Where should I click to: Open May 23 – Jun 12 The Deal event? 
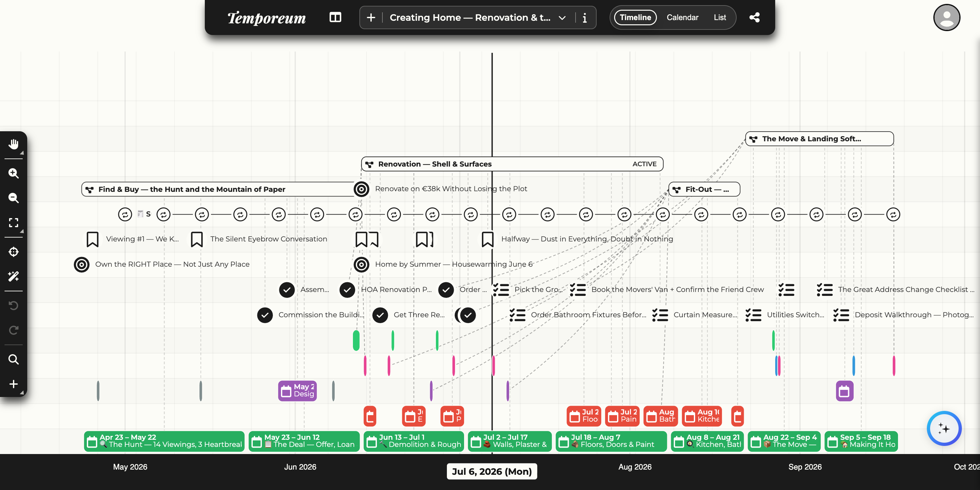[x=304, y=441]
